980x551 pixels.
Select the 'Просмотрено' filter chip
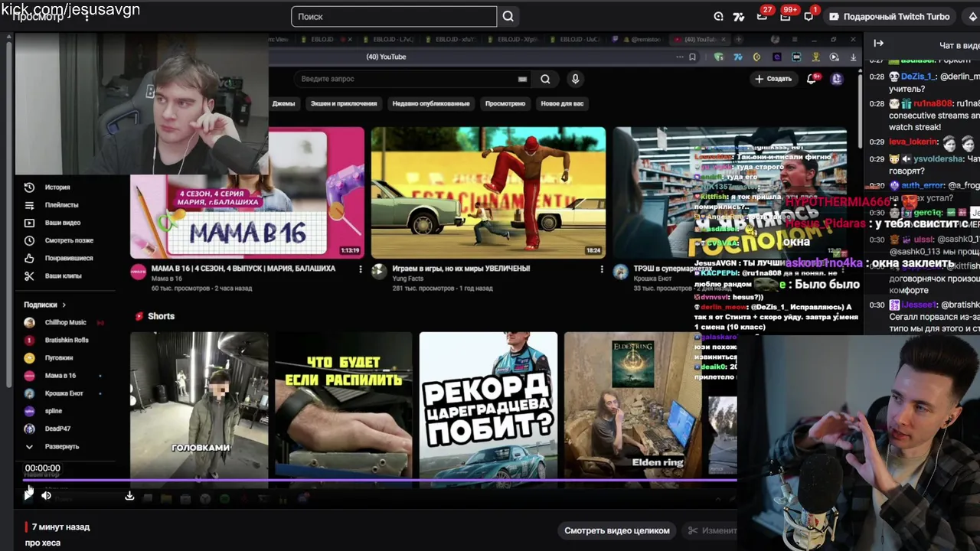tap(505, 103)
